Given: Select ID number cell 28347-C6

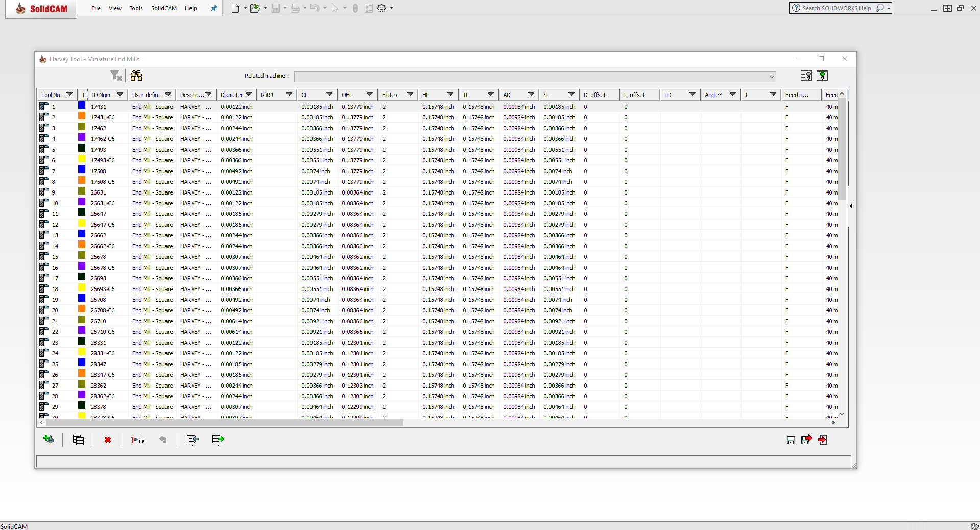Looking at the screenshot, I should (107, 375).
